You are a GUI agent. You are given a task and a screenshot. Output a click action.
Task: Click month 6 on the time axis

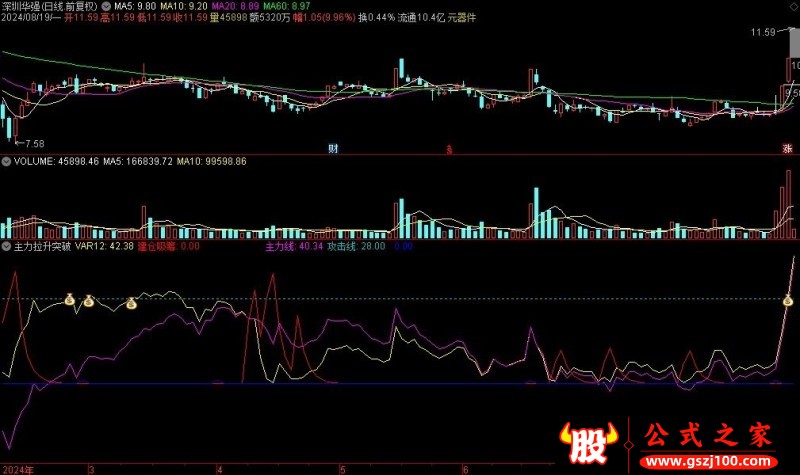(465, 469)
